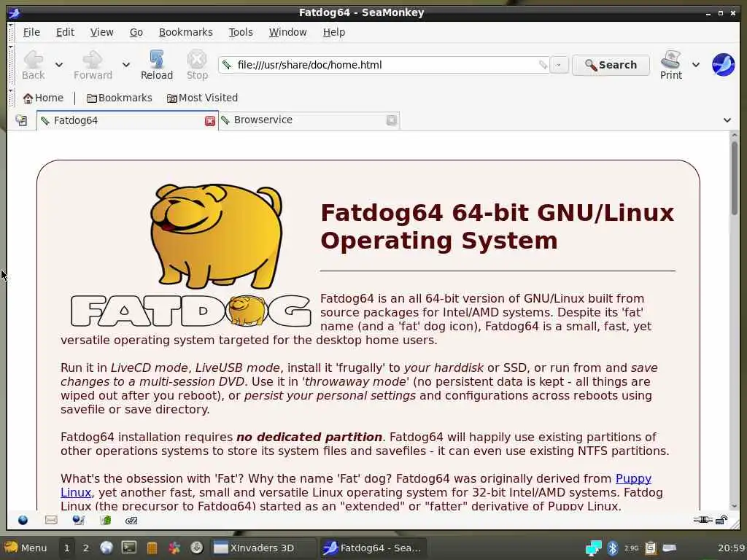Open ChatZilla from status bar cZ icon
This screenshot has width=747, height=560.
pos(131,521)
